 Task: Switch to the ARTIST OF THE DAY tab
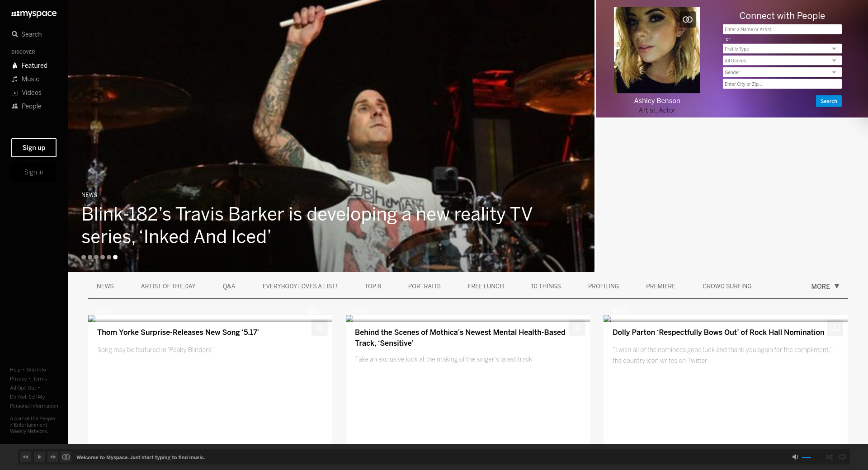point(168,287)
